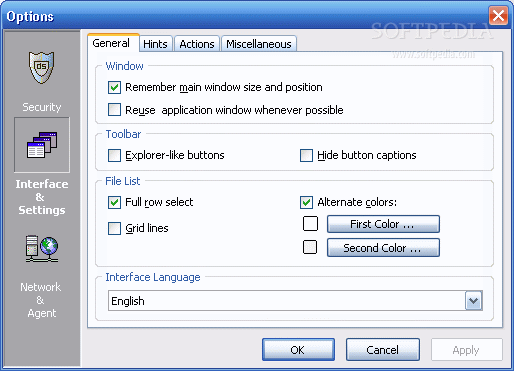
Task: Toggle Full row select checkbox
Action: [114, 202]
